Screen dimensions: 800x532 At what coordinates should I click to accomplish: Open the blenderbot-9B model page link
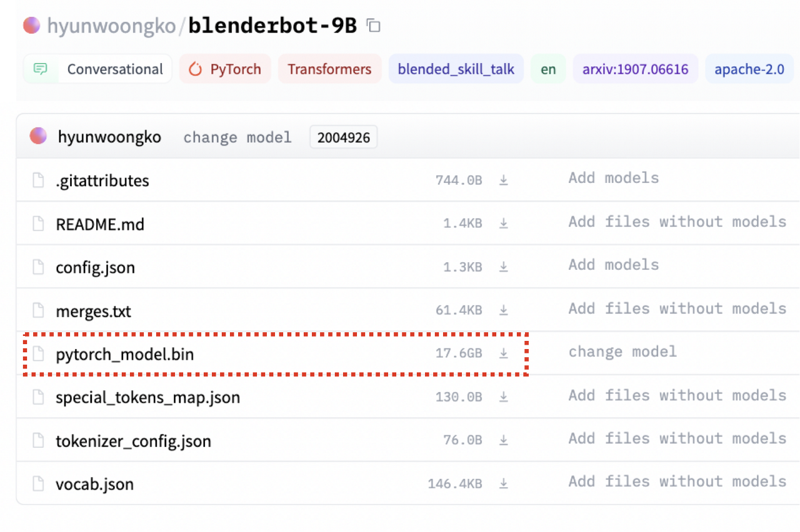pyautogui.click(x=272, y=26)
